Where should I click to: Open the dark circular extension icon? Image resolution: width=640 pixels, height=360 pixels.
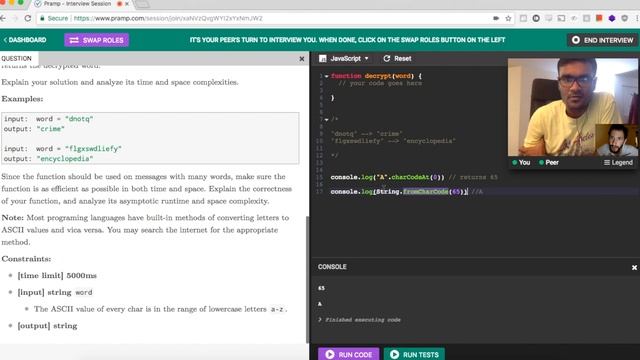(536, 18)
